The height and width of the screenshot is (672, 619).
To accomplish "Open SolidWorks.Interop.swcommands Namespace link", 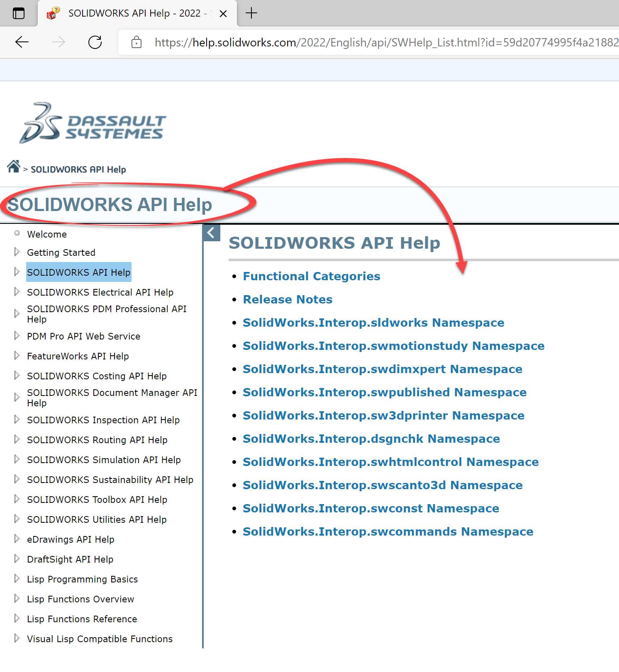I will (388, 531).
